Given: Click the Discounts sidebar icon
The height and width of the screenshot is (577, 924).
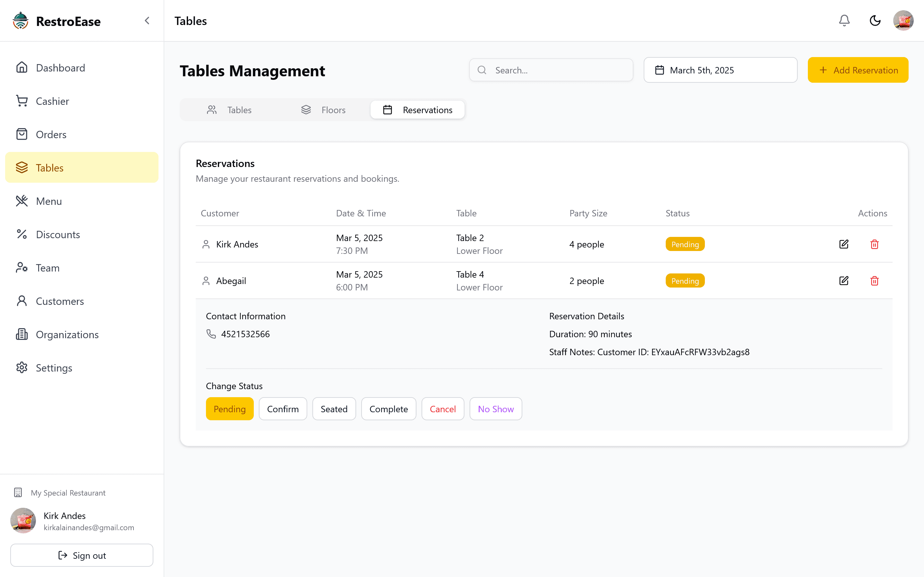Looking at the screenshot, I should (x=22, y=234).
